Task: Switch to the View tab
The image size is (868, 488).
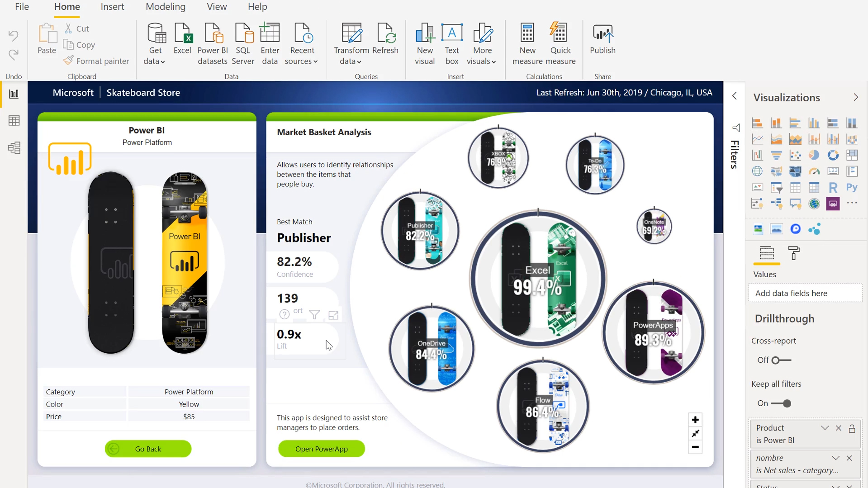Action: pos(217,7)
